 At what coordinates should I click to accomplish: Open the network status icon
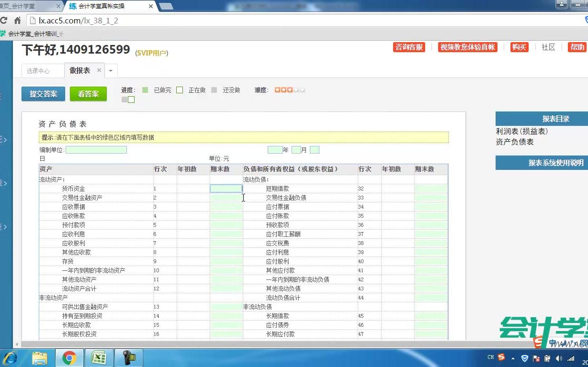point(571,357)
